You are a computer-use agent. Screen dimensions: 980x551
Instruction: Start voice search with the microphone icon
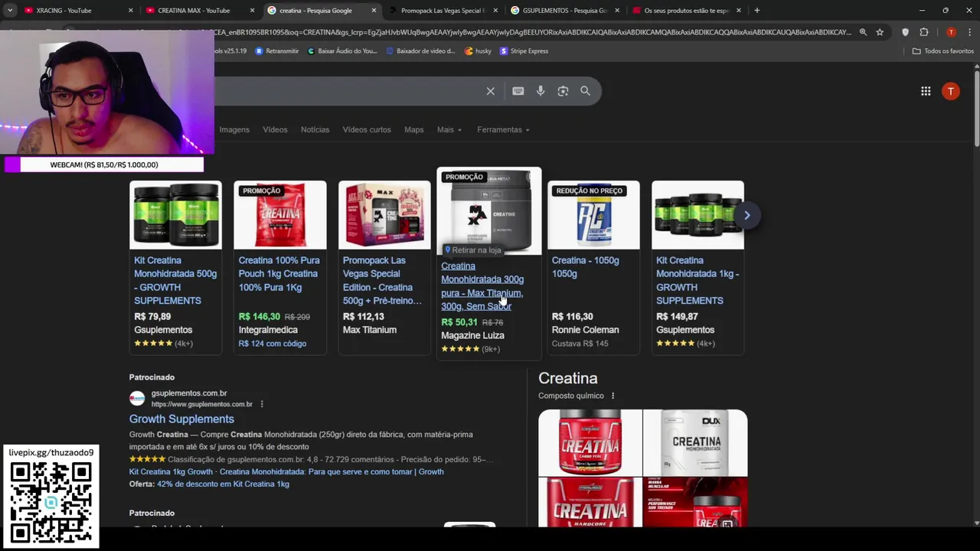pyautogui.click(x=541, y=91)
